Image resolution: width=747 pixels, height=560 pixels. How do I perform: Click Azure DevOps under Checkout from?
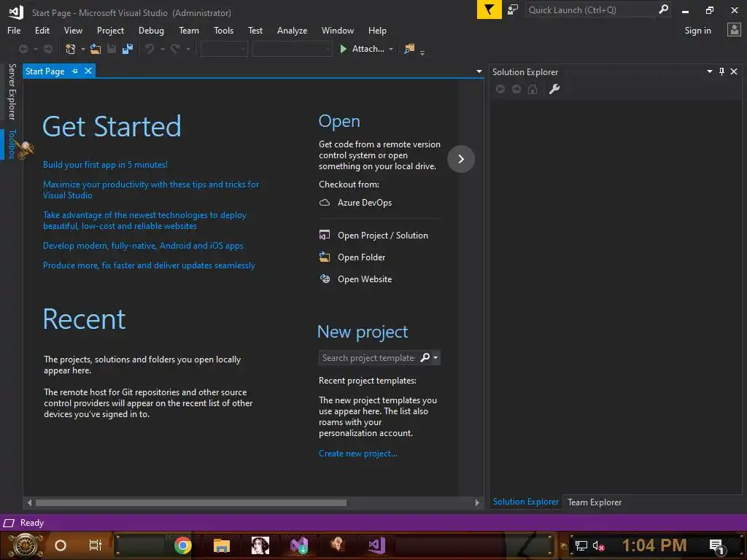pyautogui.click(x=356, y=203)
